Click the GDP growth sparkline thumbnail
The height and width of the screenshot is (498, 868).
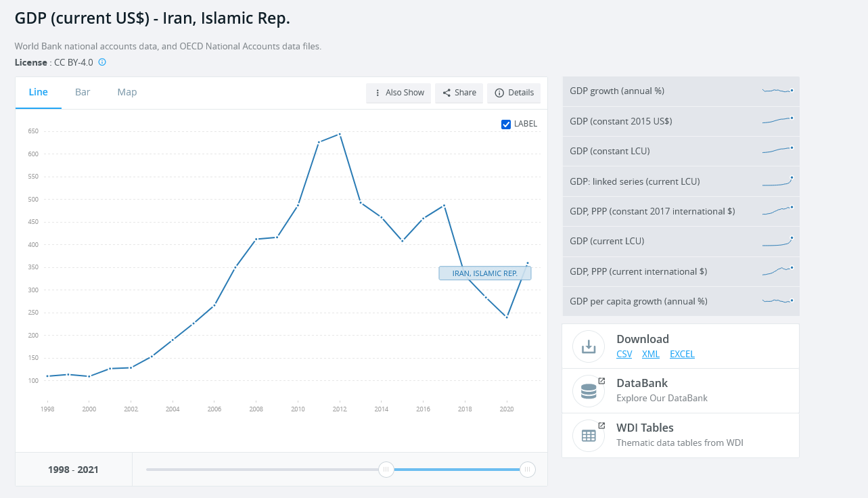pyautogui.click(x=777, y=90)
